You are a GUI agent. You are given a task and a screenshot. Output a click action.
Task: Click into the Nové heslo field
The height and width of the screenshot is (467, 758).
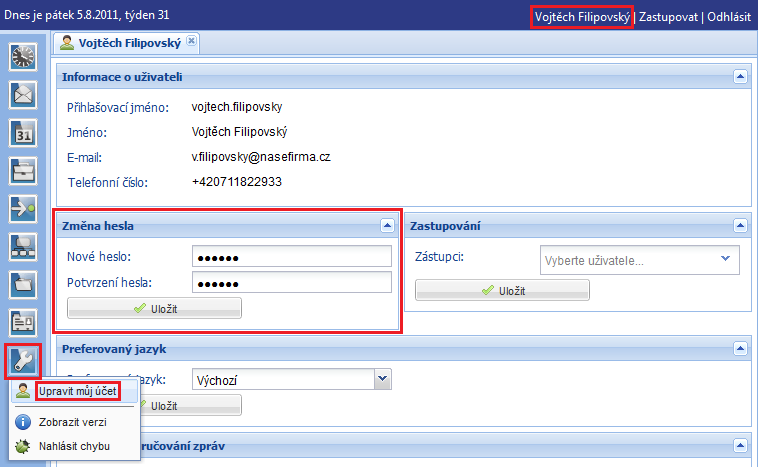[x=292, y=257]
